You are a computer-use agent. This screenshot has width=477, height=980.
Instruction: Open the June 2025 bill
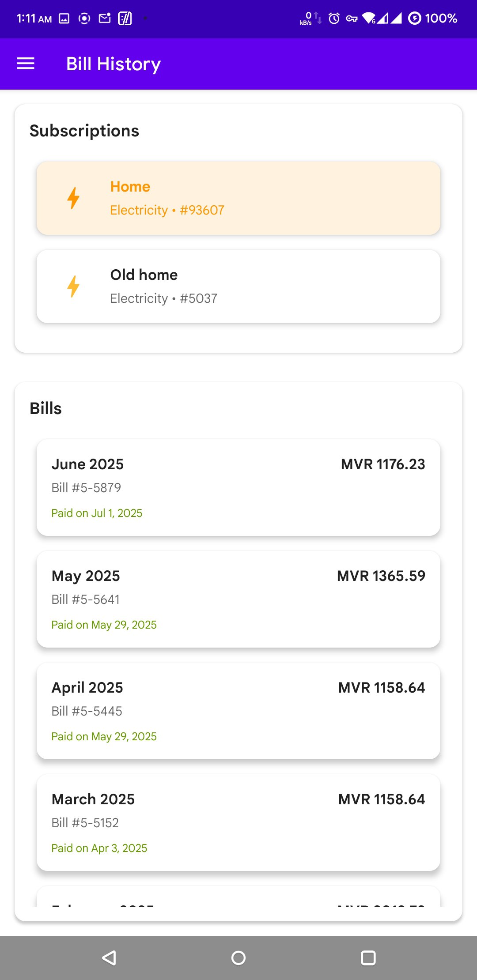point(238,487)
